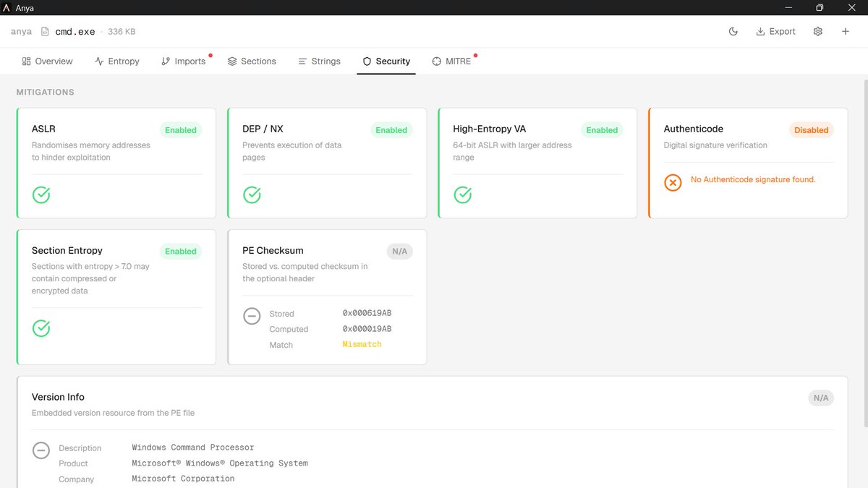
Task: Export the analysis report
Action: pyautogui.click(x=775, y=32)
